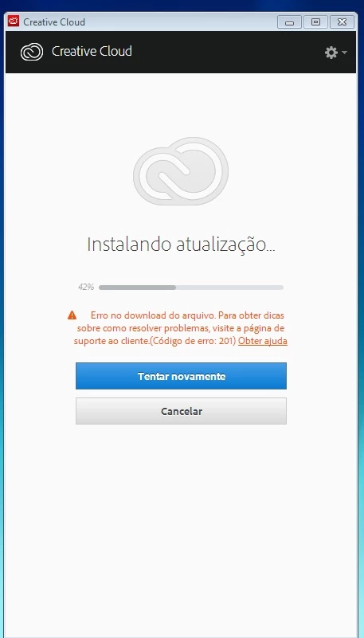
Task: Open the settings gear icon
Action: click(x=331, y=53)
